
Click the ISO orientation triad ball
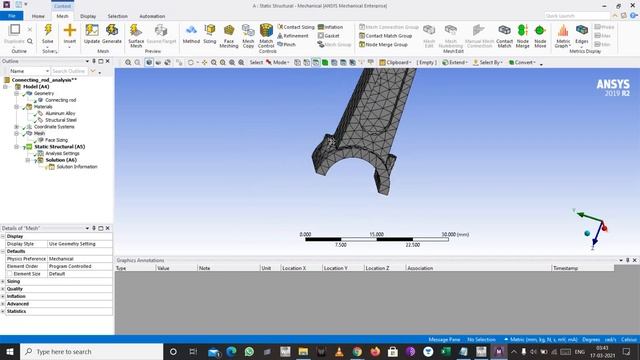click(x=587, y=233)
